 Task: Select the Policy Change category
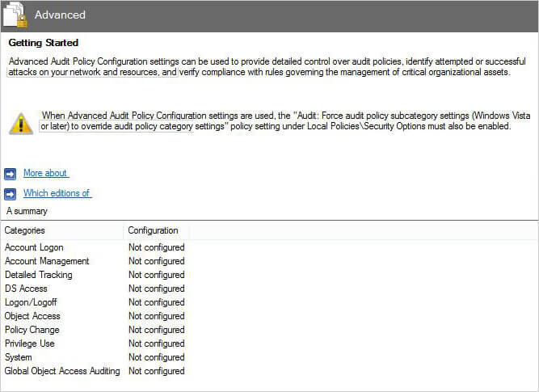(x=32, y=330)
